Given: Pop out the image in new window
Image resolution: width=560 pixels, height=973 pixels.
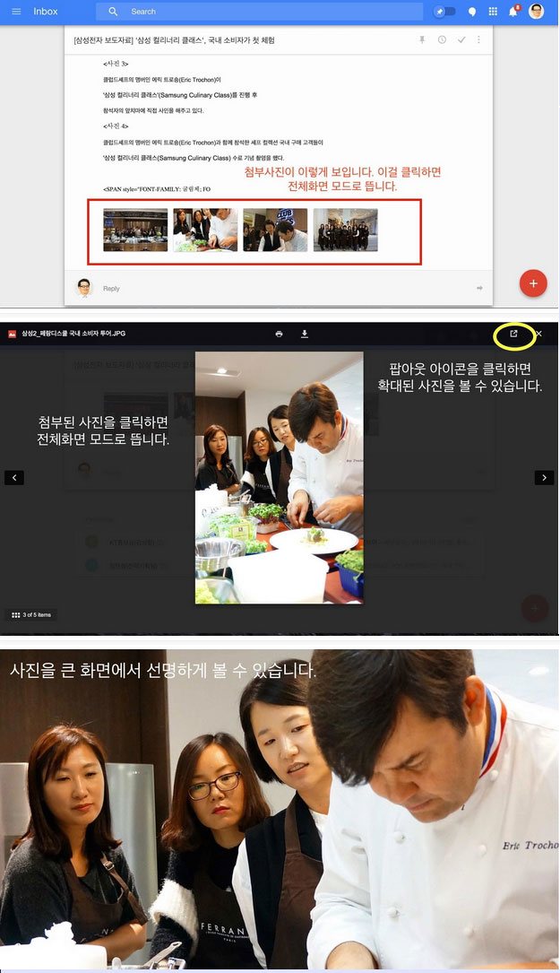Looking at the screenshot, I should (x=513, y=334).
